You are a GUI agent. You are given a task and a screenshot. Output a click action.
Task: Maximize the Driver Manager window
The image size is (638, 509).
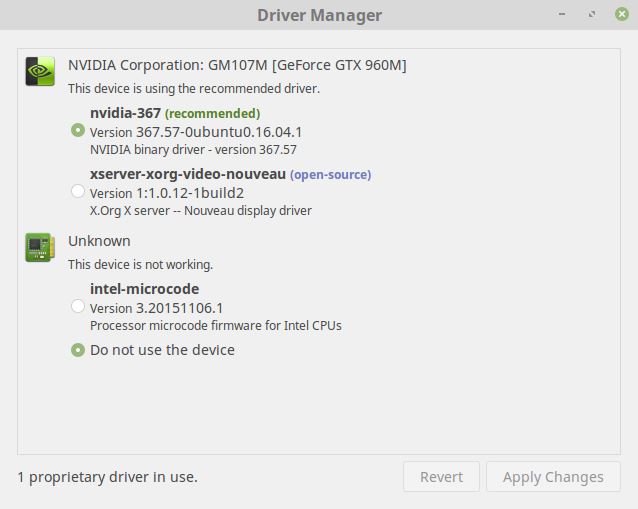(x=592, y=14)
